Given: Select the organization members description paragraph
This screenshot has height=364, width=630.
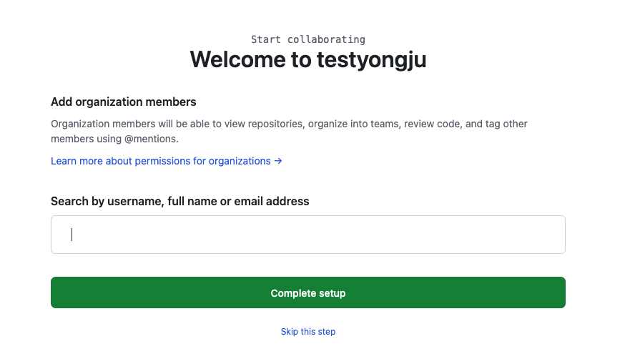Looking at the screenshot, I should [289, 132].
